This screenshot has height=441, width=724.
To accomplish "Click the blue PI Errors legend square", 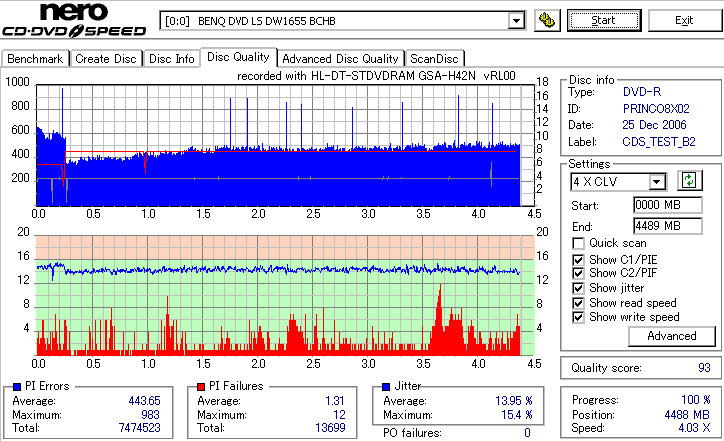I will tap(17, 387).
